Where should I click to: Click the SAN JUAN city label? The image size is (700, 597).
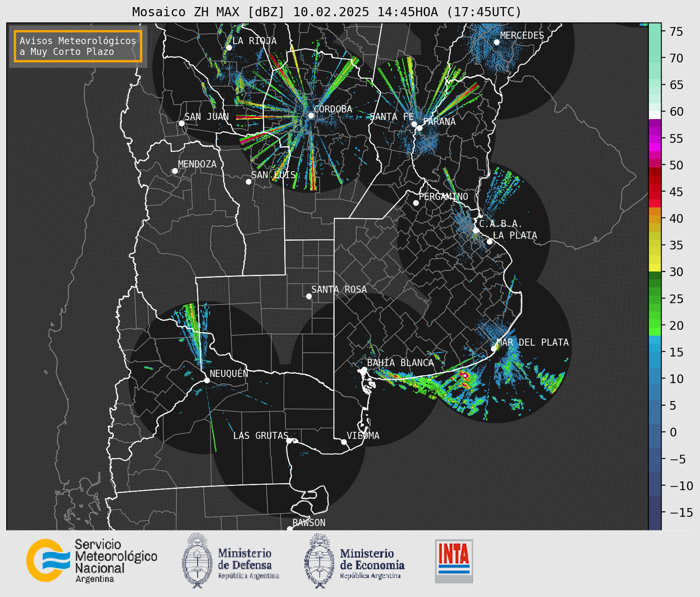[x=207, y=117]
